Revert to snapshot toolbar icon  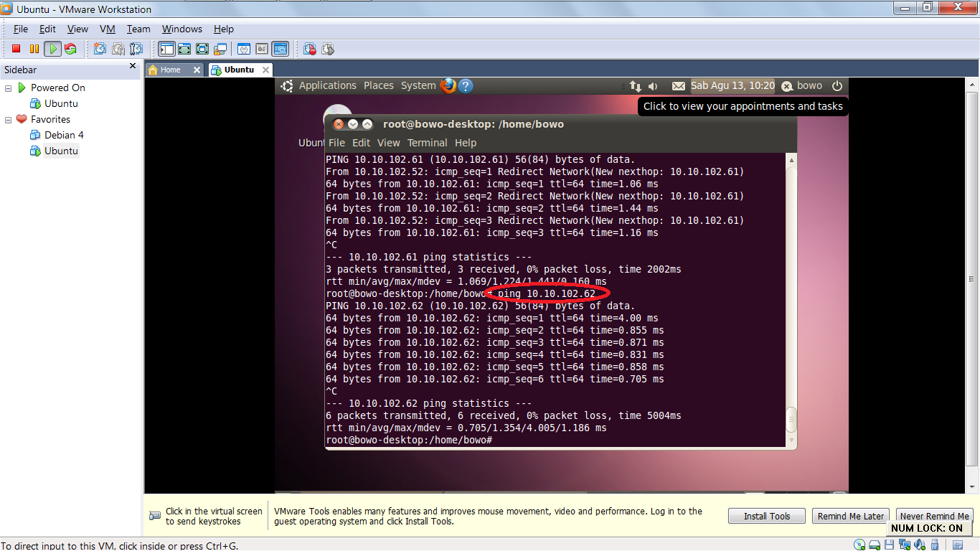pyautogui.click(x=118, y=49)
